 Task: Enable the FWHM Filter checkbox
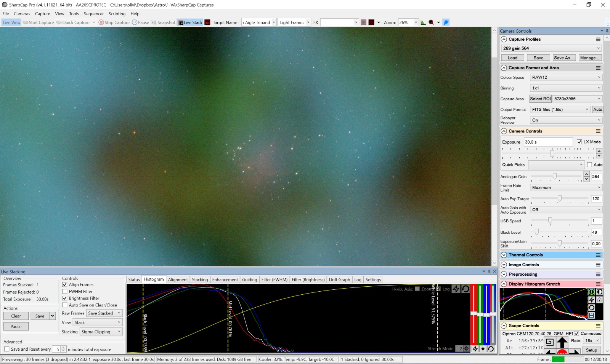coord(65,292)
